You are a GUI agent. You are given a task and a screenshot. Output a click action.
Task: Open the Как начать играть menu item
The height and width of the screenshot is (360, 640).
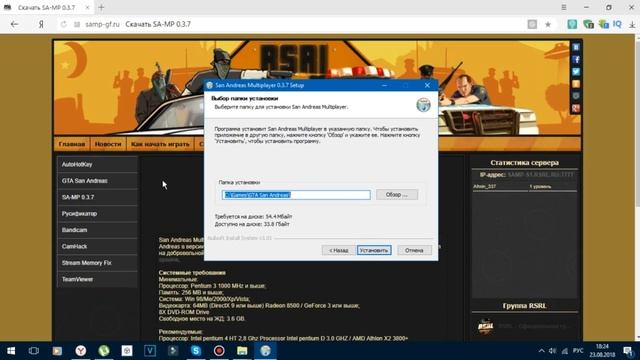[x=160, y=144]
